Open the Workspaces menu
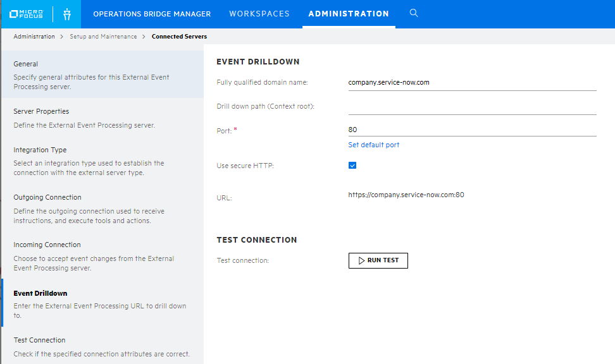The image size is (615, 364). coord(259,14)
